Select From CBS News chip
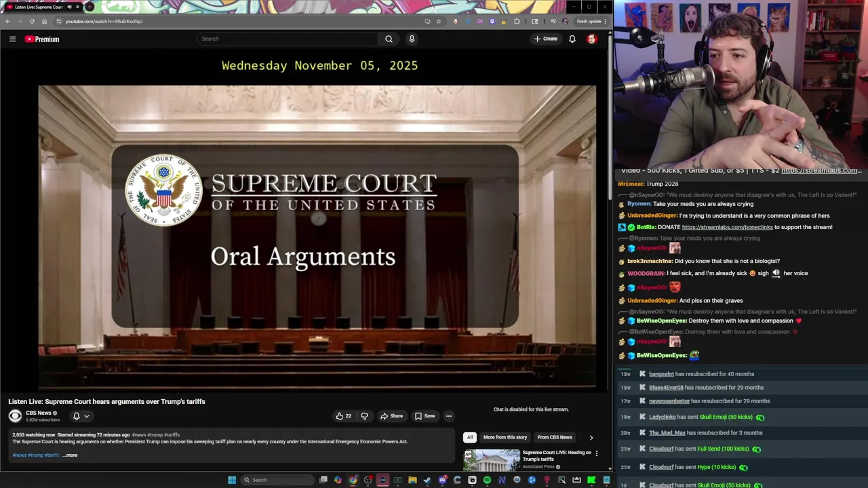The height and width of the screenshot is (488, 868). [x=555, y=437]
